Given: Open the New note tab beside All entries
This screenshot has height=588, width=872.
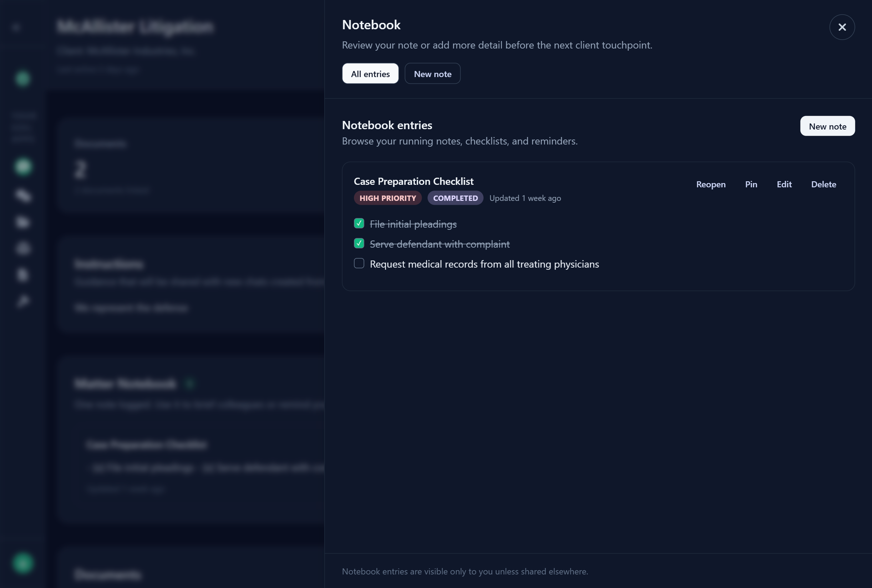Looking at the screenshot, I should (x=432, y=73).
